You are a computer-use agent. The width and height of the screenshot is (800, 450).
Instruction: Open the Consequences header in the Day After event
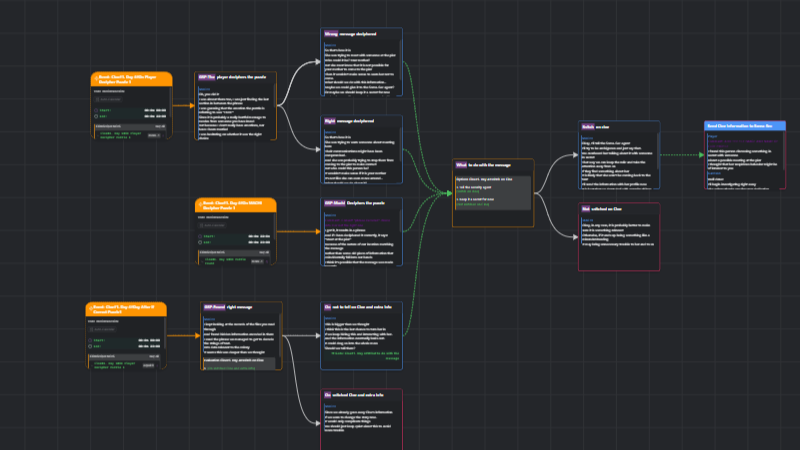tap(125, 357)
